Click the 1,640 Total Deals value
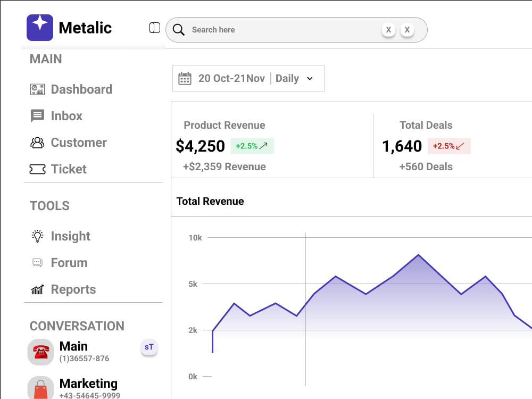The width and height of the screenshot is (532, 399). [402, 146]
